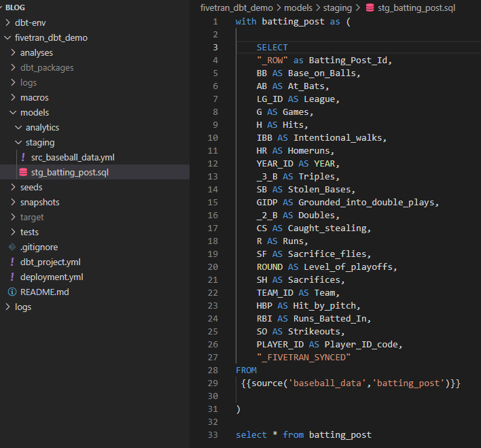Select the top-level logs folder at the bottom
The image size is (481, 448).
click(23, 307)
